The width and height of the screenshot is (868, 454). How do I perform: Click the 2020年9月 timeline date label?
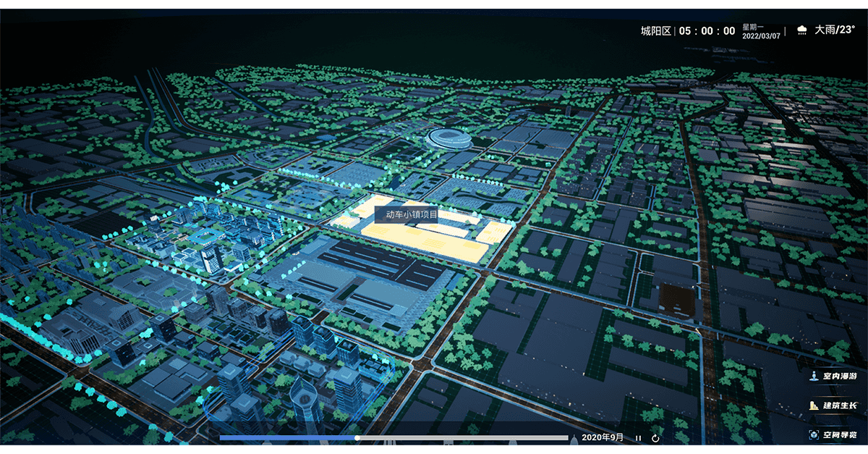point(603,437)
